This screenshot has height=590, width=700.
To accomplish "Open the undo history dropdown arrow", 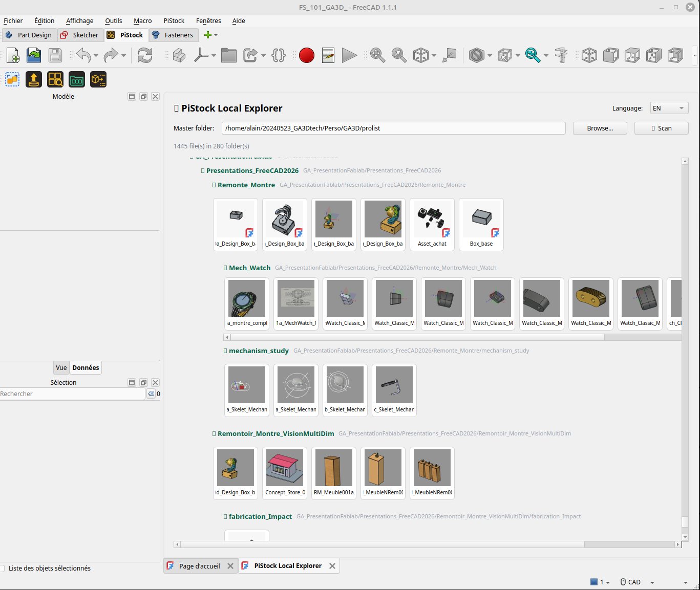I will [96, 55].
